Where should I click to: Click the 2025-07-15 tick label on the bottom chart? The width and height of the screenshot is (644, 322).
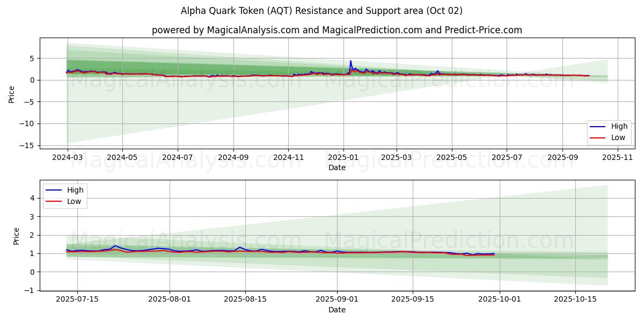click(x=77, y=300)
